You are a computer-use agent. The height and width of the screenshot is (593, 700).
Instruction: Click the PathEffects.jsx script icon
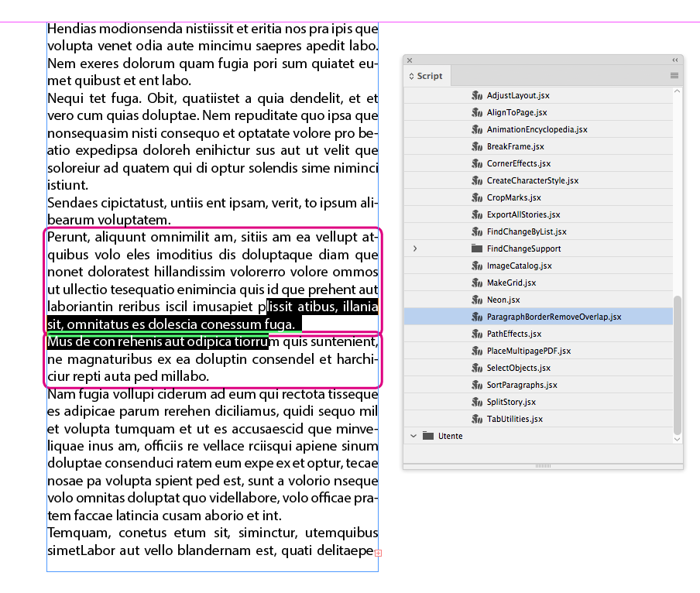pos(477,334)
